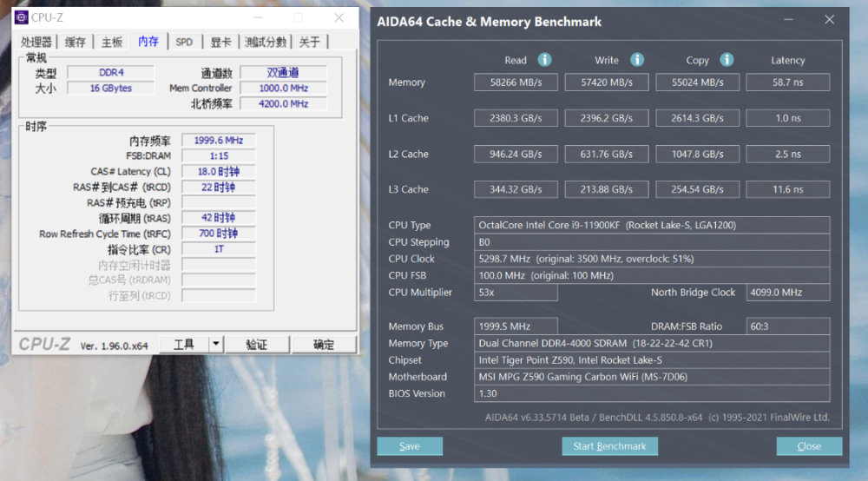Click L2 Cache latency 2.5 ns
868x481 pixels.
click(x=788, y=154)
